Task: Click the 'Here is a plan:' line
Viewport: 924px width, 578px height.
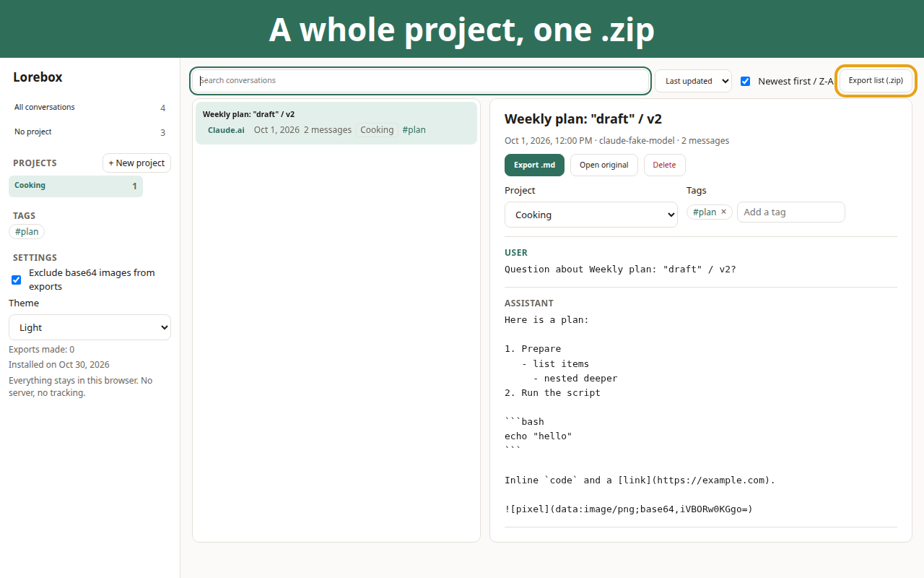Action: 546,320
